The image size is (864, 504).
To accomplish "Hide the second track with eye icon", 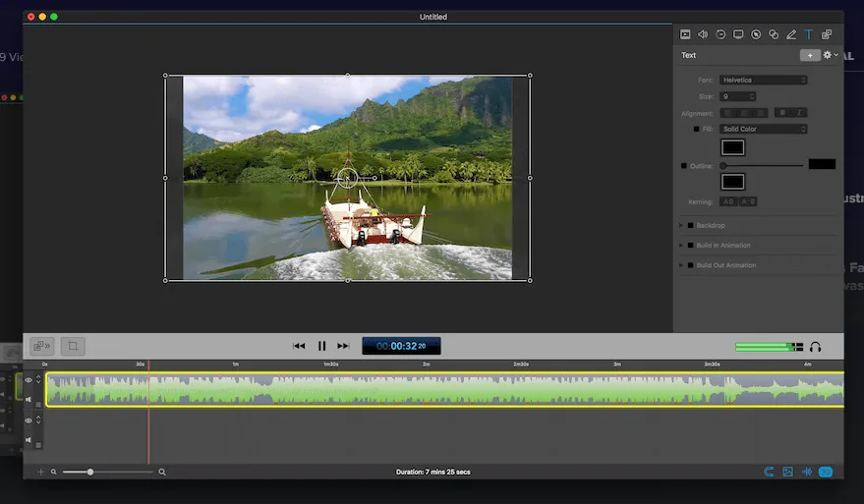I will 29,420.
